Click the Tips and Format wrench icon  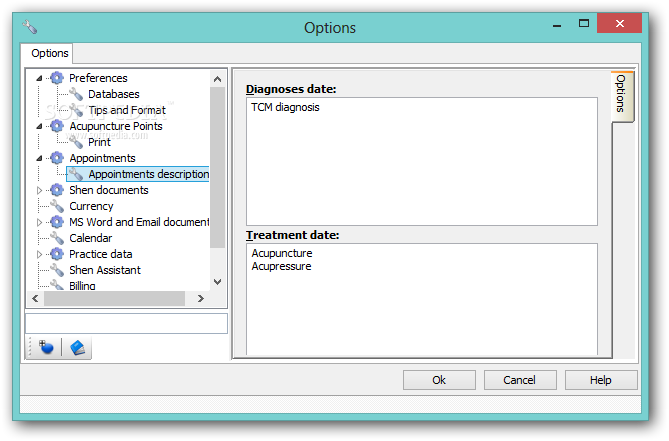click(76, 110)
